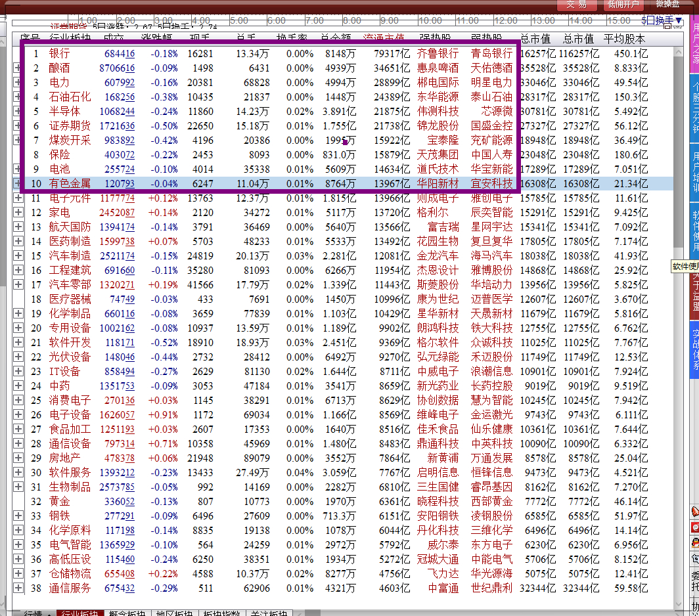Open the 交易 trading button
Screen dimensions: 699x616
coord(576,5)
